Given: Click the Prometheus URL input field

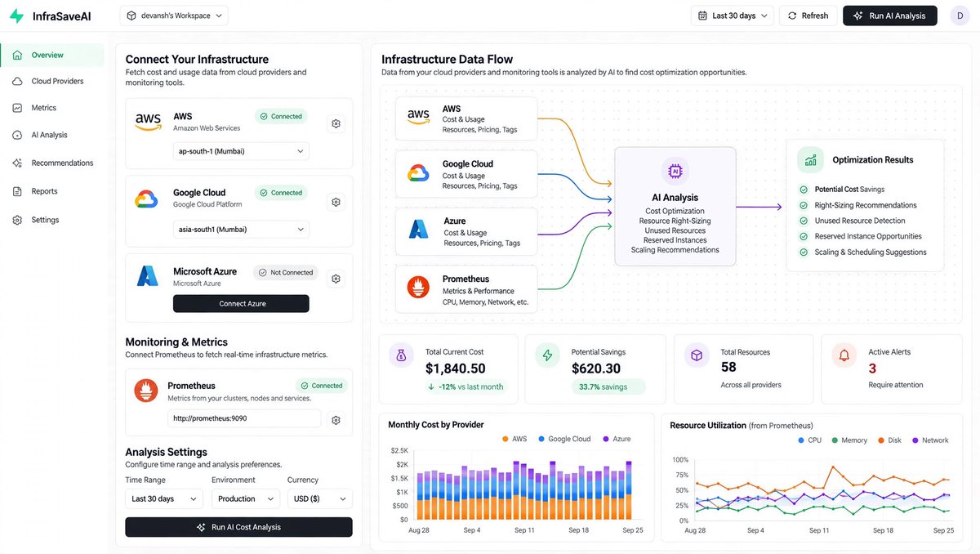Looking at the screenshot, I should 244,418.
